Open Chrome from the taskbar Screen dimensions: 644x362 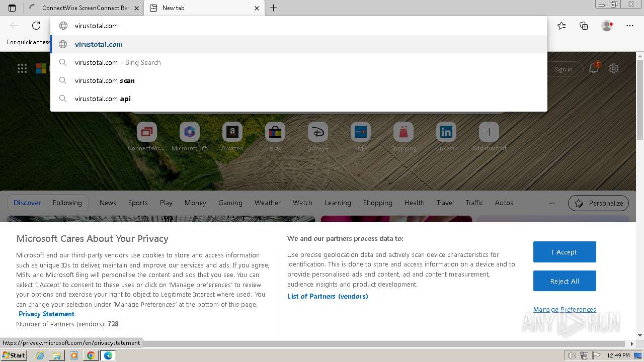[x=91, y=355]
